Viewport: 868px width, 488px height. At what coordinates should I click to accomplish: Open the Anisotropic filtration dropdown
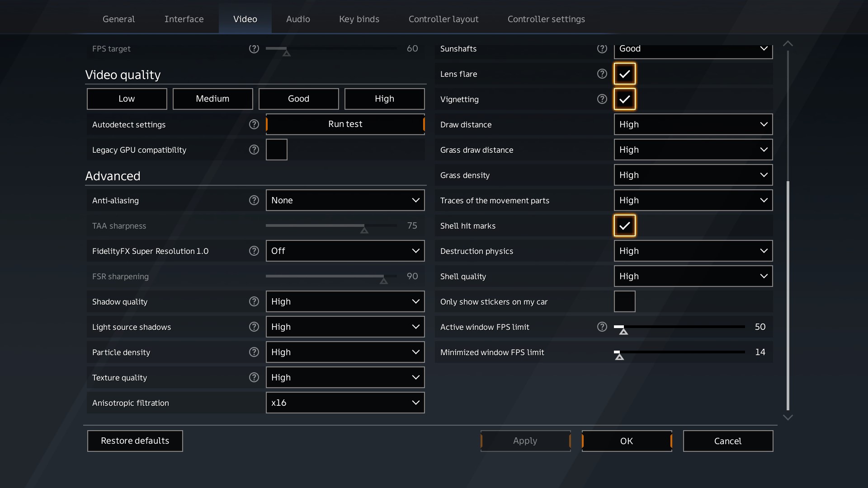tap(345, 403)
